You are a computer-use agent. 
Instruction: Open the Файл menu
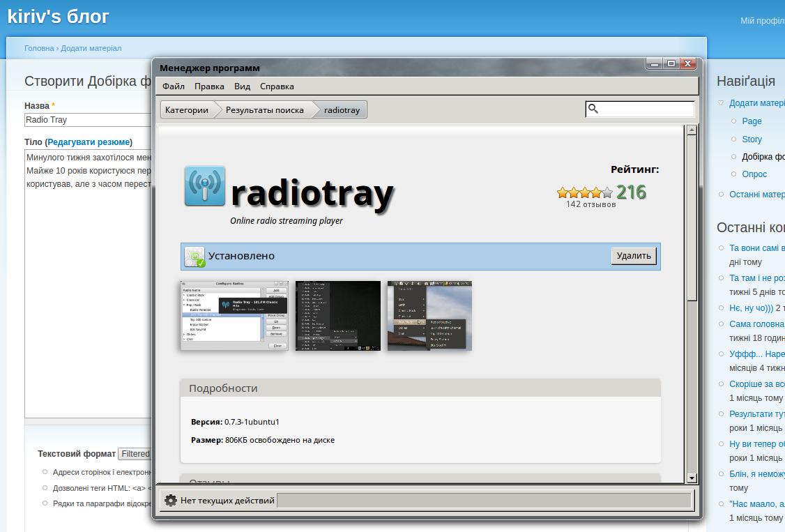pyautogui.click(x=173, y=86)
